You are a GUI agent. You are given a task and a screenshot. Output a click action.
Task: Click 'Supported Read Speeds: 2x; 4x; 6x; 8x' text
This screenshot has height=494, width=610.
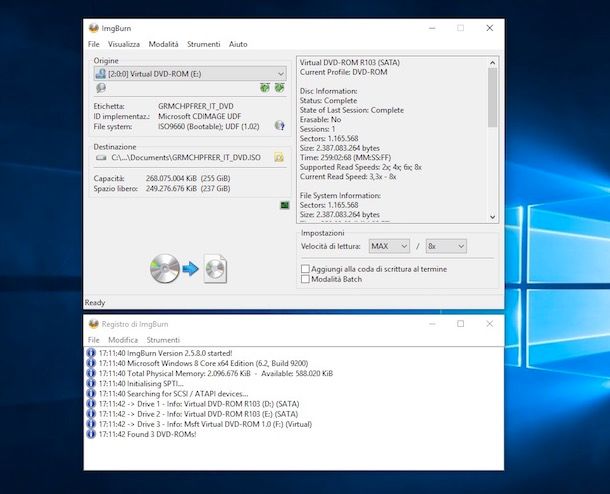pyautogui.click(x=361, y=167)
